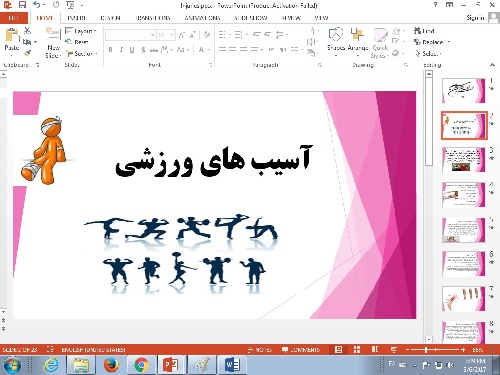Click the zoom slider handle
500x375 pixels.
tap(426, 349)
